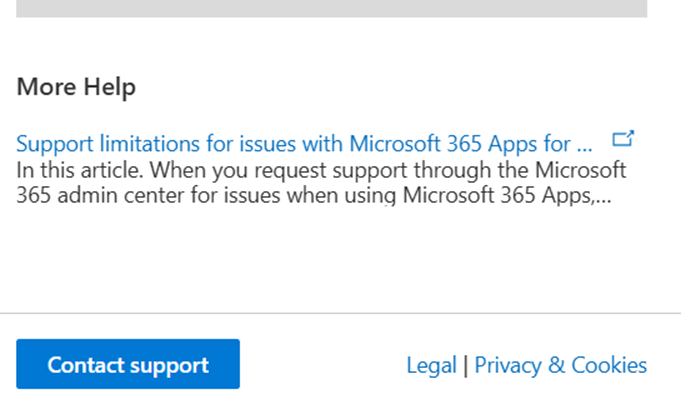Open the Legal link

431,365
